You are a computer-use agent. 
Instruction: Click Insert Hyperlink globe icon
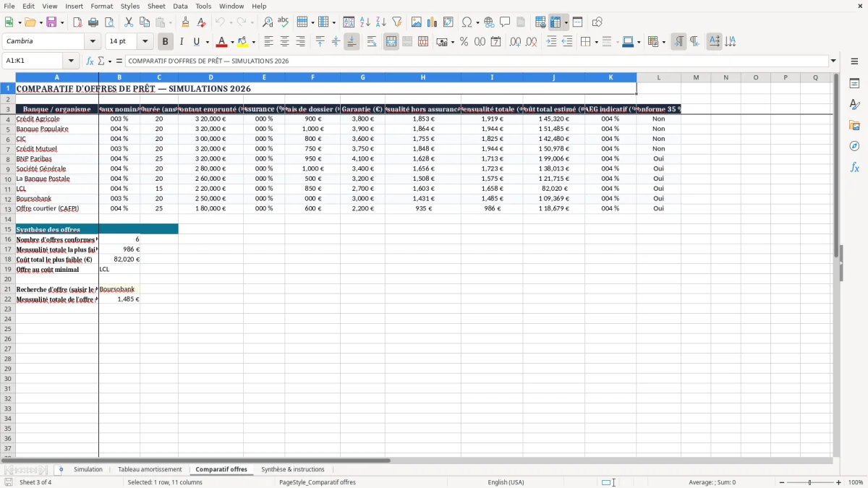[489, 22]
